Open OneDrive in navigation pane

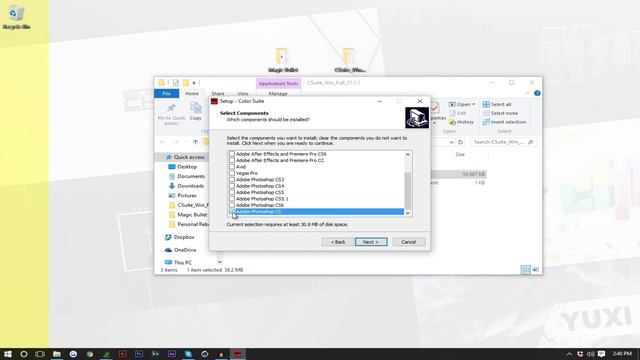[x=180, y=250]
